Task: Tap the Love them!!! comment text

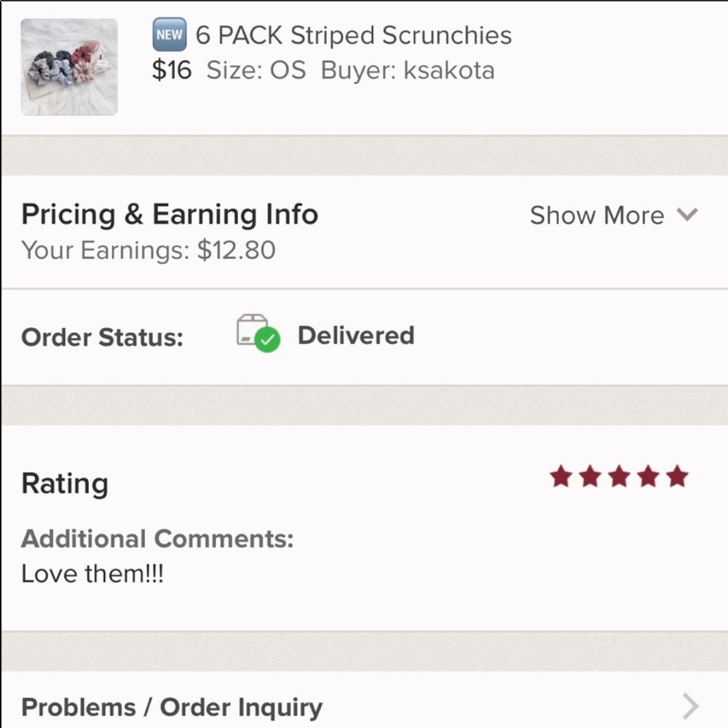Action: [92, 574]
